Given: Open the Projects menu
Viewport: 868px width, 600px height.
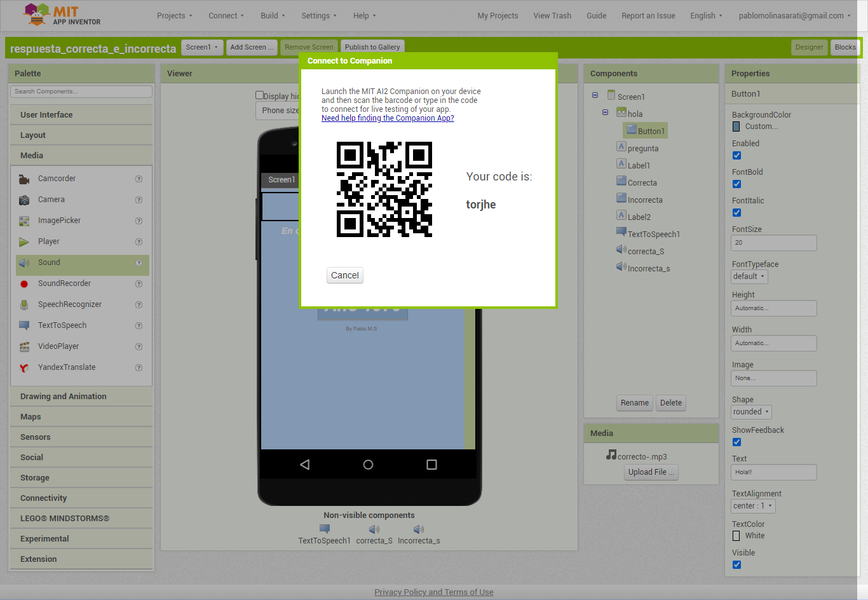Looking at the screenshot, I should pyautogui.click(x=174, y=16).
